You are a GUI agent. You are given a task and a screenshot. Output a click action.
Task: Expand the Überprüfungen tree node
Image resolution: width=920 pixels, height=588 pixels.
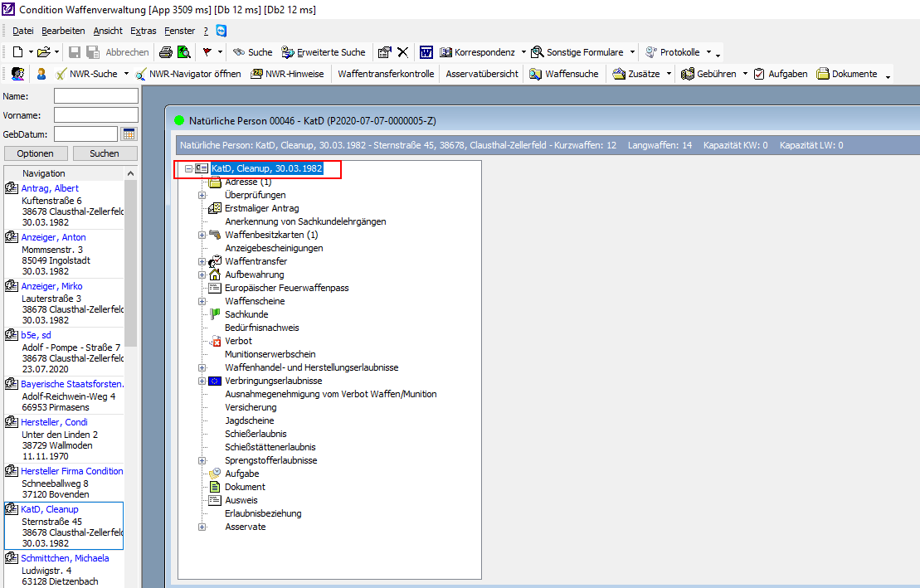click(202, 195)
